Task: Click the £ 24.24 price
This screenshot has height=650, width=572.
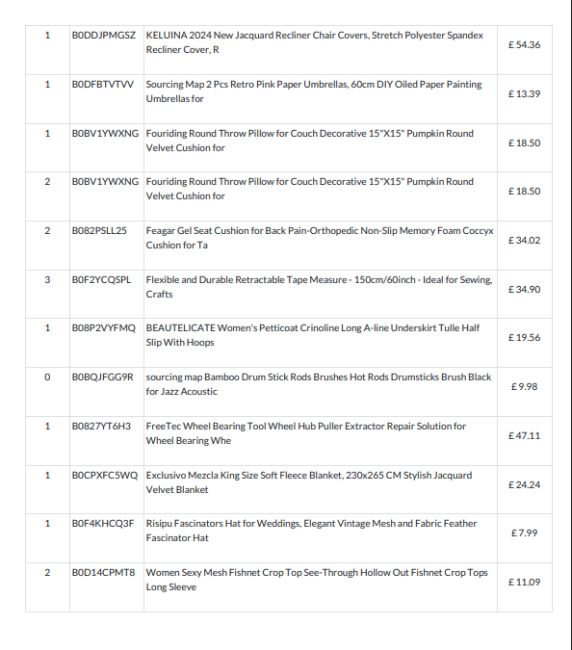Action: point(524,485)
